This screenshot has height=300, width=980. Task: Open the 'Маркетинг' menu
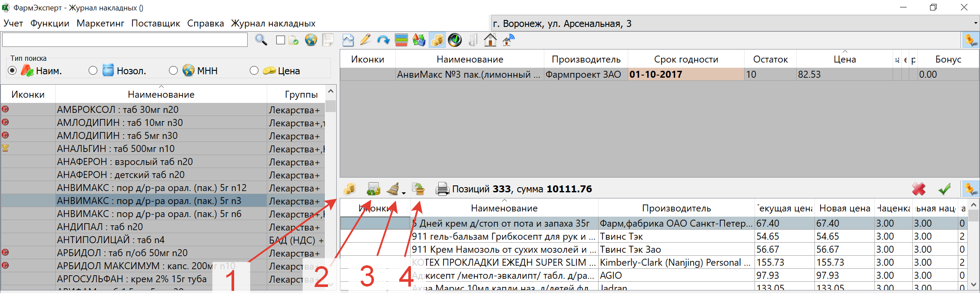click(100, 23)
